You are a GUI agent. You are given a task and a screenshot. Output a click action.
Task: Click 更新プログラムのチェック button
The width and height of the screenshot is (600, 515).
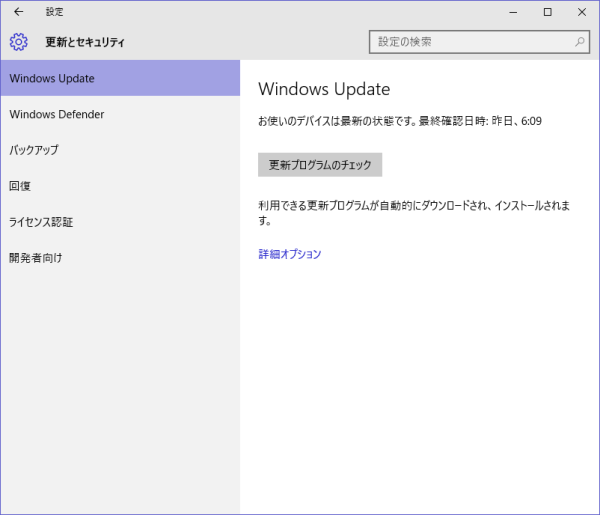point(320,165)
